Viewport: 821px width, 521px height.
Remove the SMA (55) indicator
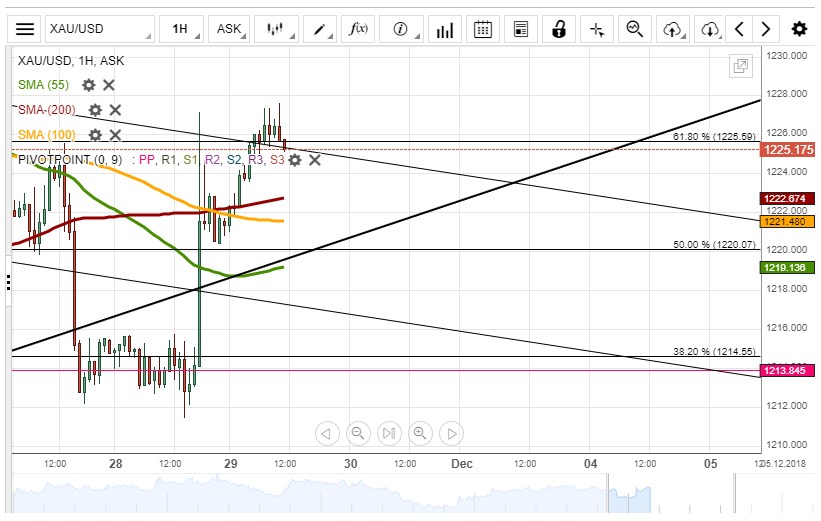108,85
